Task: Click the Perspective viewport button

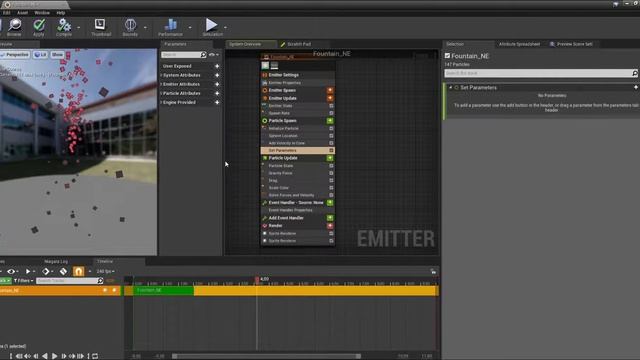Action: [x=15, y=55]
